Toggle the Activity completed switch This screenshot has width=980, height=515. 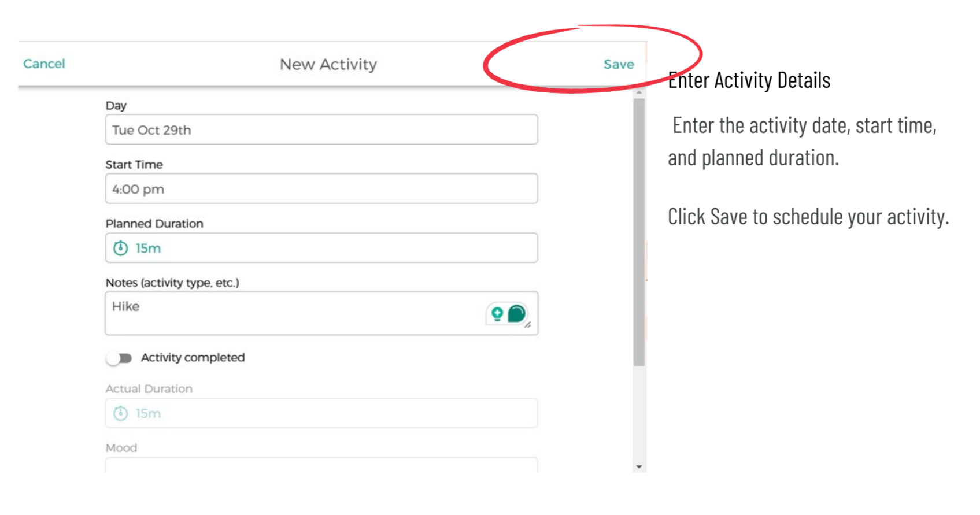[119, 358]
